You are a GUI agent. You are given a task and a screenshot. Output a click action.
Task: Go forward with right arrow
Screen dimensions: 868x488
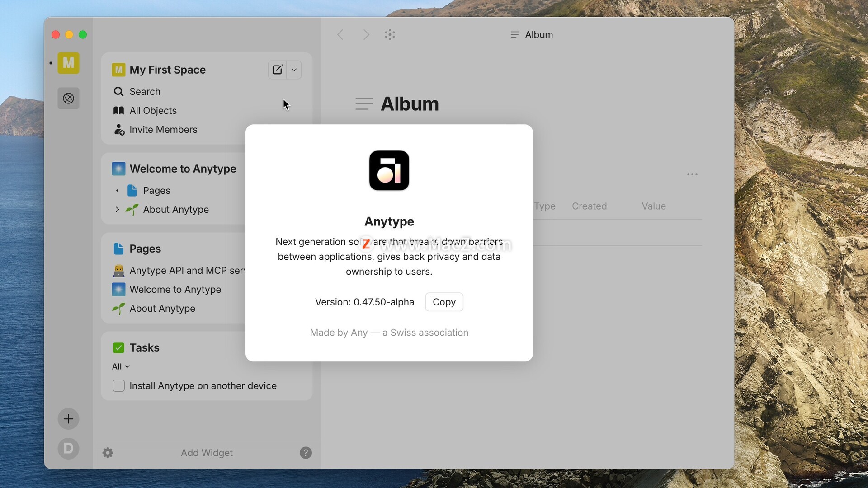coord(366,34)
